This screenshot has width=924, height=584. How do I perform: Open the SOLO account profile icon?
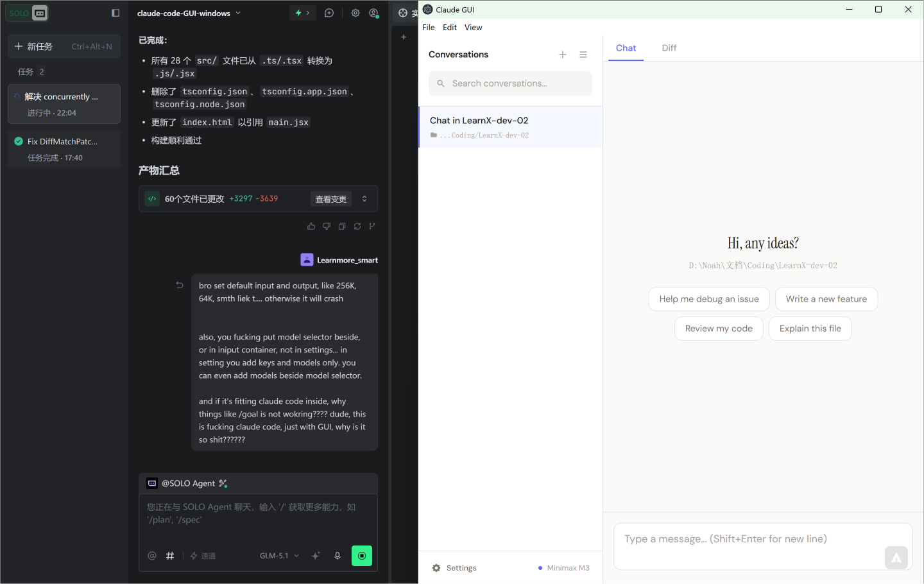tap(374, 13)
